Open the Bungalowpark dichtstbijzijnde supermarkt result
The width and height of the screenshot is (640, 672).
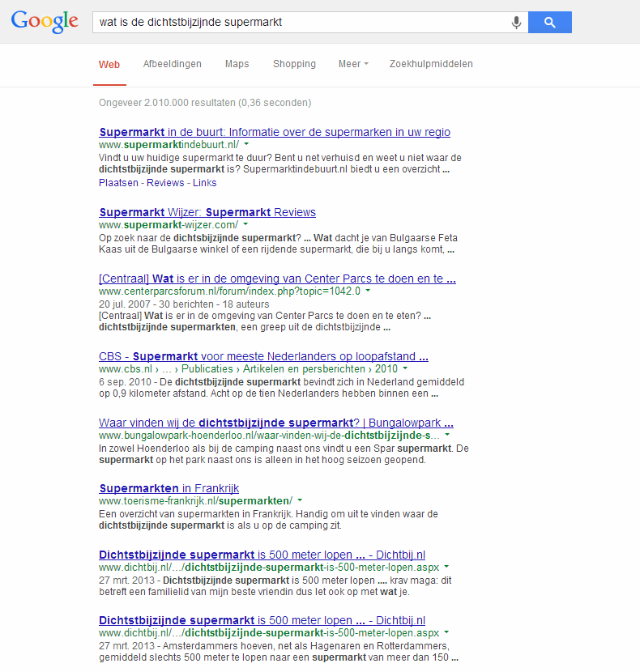coord(275,423)
